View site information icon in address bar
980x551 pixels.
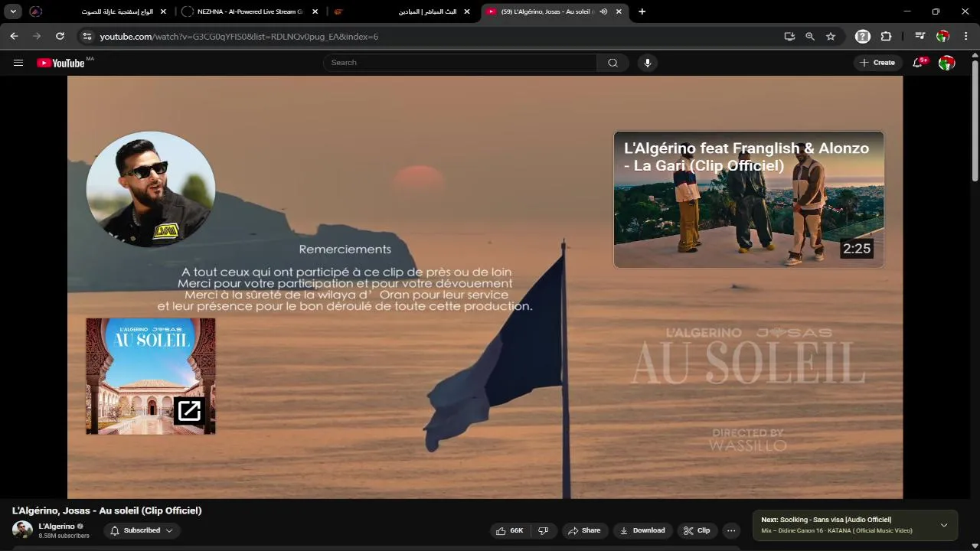click(87, 36)
